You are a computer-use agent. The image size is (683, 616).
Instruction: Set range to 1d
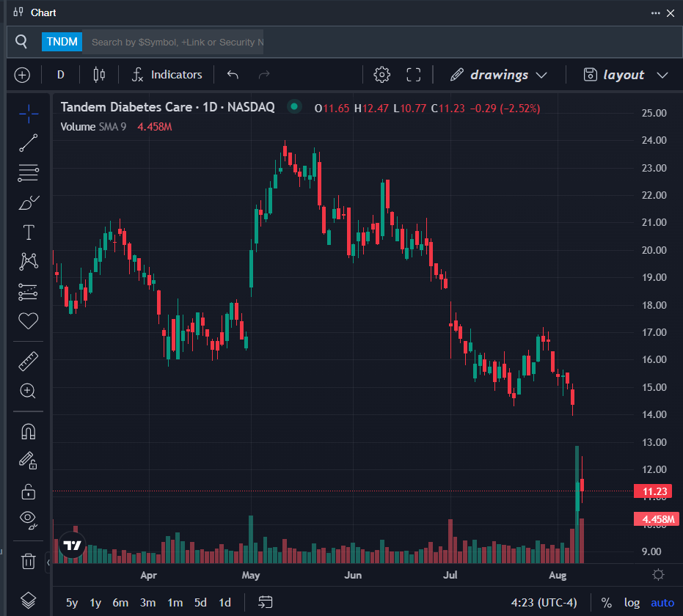(x=224, y=603)
